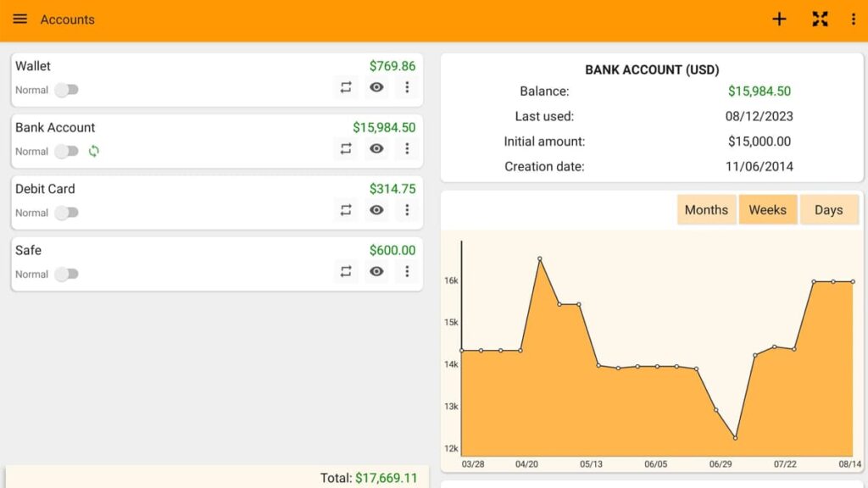Viewport: 868px width, 488px height.
Task: Click the Debit Card transfer icon
Action: tap(346, 210)
